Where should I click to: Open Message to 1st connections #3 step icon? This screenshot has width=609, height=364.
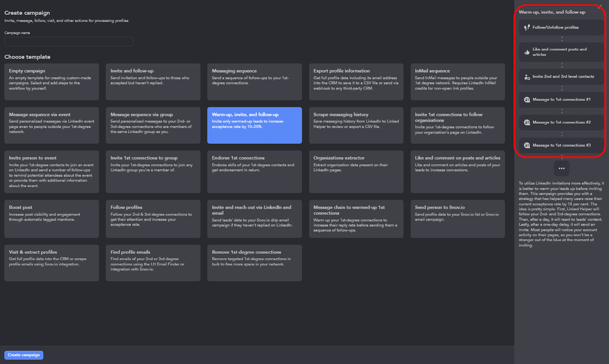pos(527,145)
